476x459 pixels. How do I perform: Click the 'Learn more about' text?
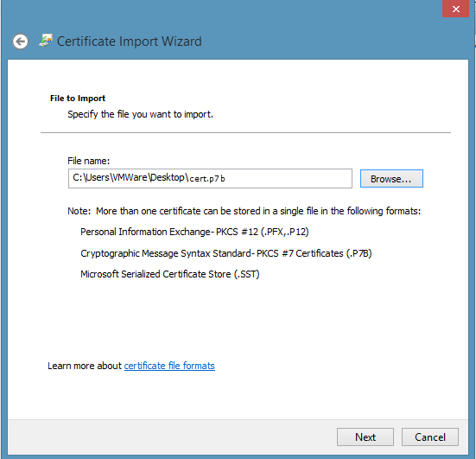pyautogui.click(x=85, y=366)
